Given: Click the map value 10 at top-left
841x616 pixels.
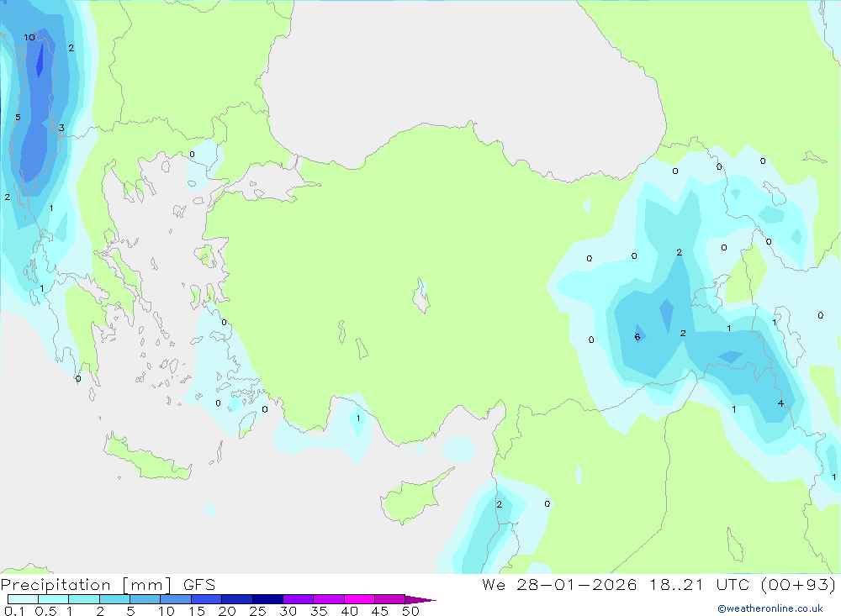Looking at the screenshot, I should pyautogui.click(x=29, y=37).
